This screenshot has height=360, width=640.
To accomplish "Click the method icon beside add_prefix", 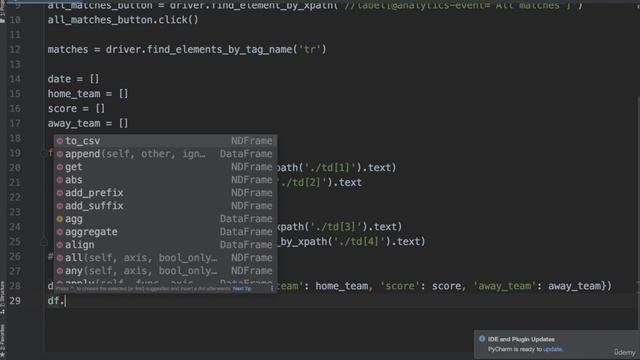I will [x=60, y=193].
